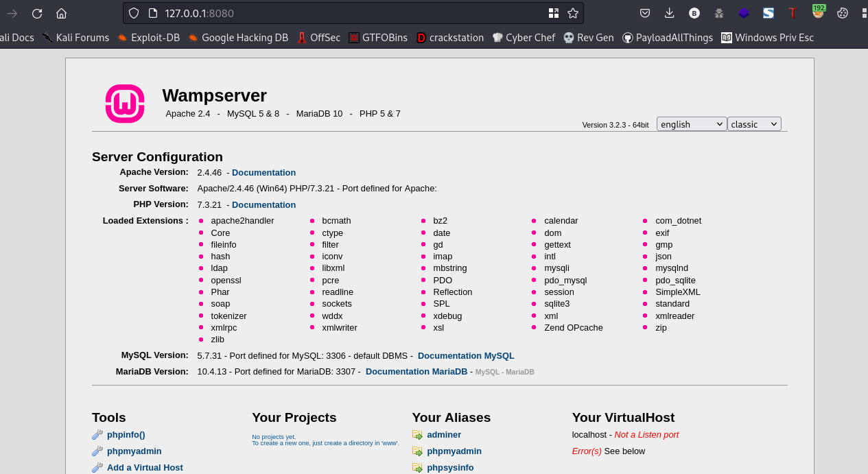
Task: Click the Wampserver heading
Action: click(214, 95)
